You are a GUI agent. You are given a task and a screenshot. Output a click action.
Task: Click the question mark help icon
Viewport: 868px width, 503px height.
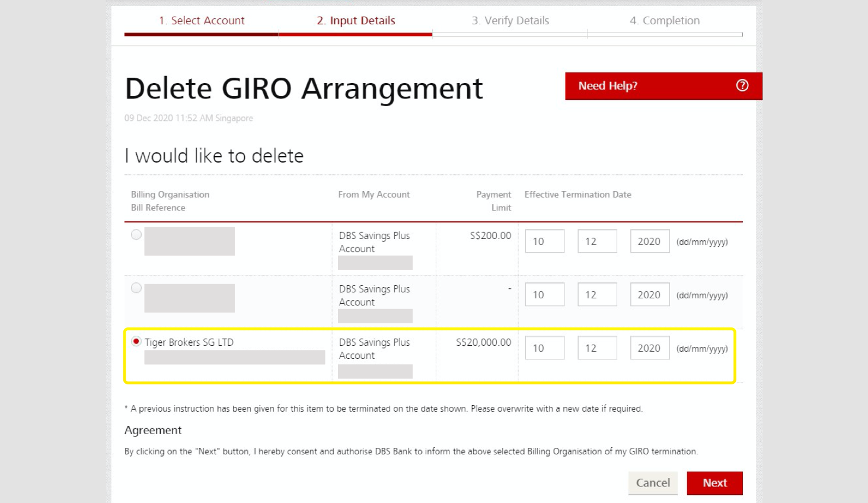click(x=742, y=85)
